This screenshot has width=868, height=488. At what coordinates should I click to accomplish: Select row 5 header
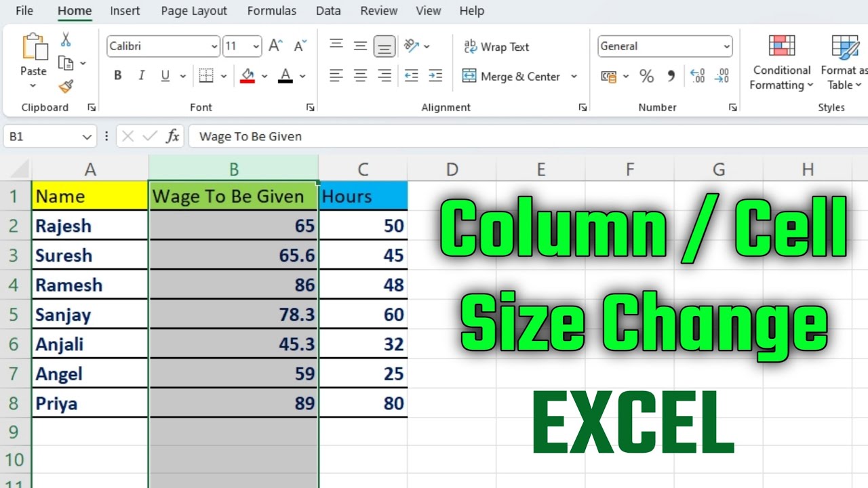point(15,314)
